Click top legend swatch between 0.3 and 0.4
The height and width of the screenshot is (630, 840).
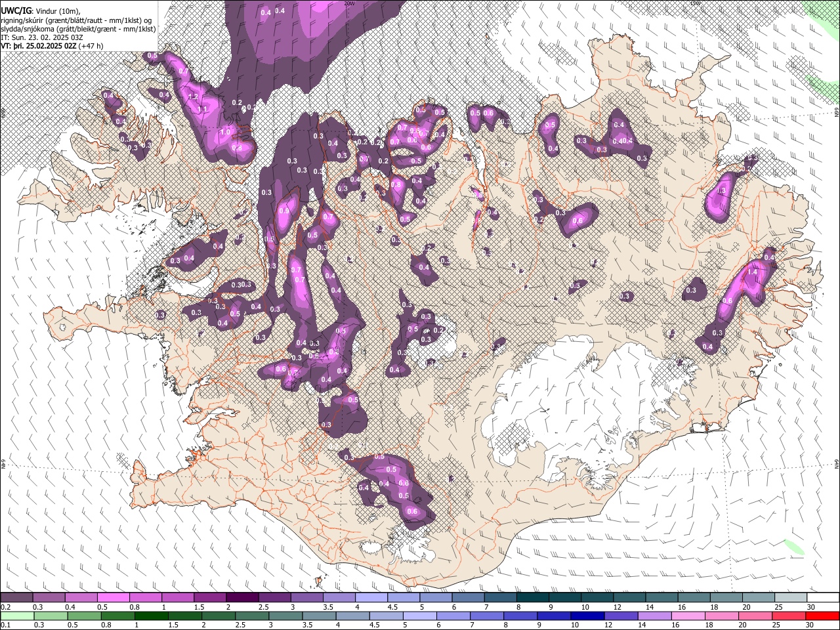(49, 598)
